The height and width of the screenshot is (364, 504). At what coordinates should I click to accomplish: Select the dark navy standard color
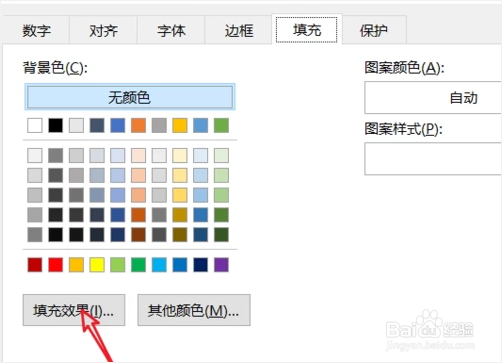[200, 265]
